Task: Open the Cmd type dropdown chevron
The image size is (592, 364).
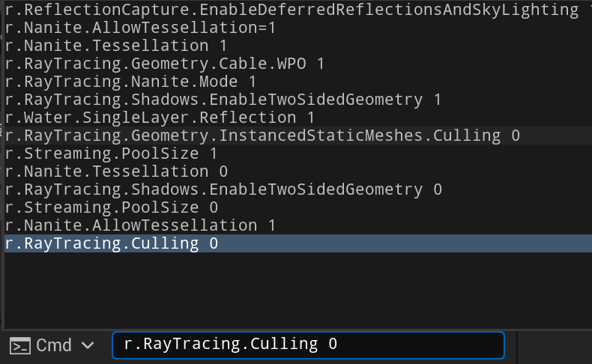Action: (x=88, y=345)
